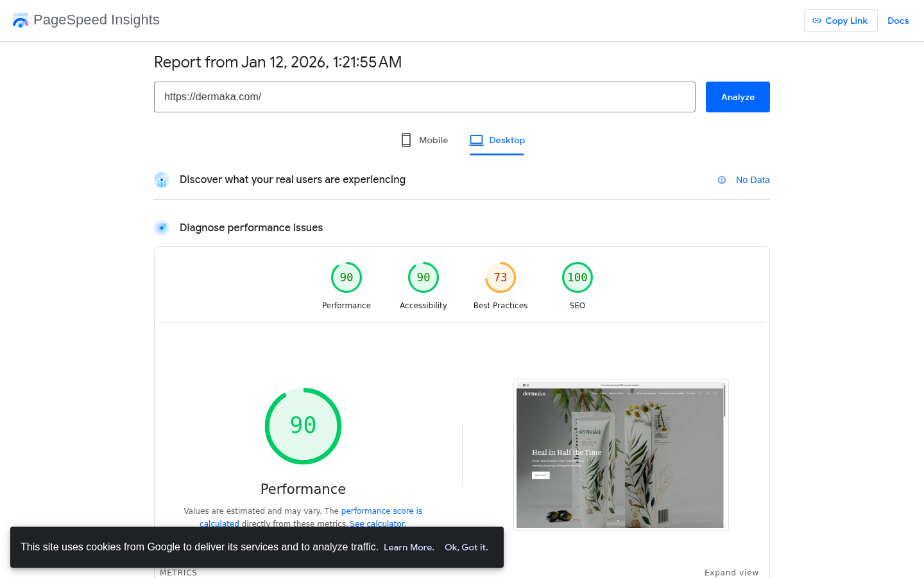Click the URL input field containing dermaka.com
This screenshot has width=924, height=578.
point(425,96)
